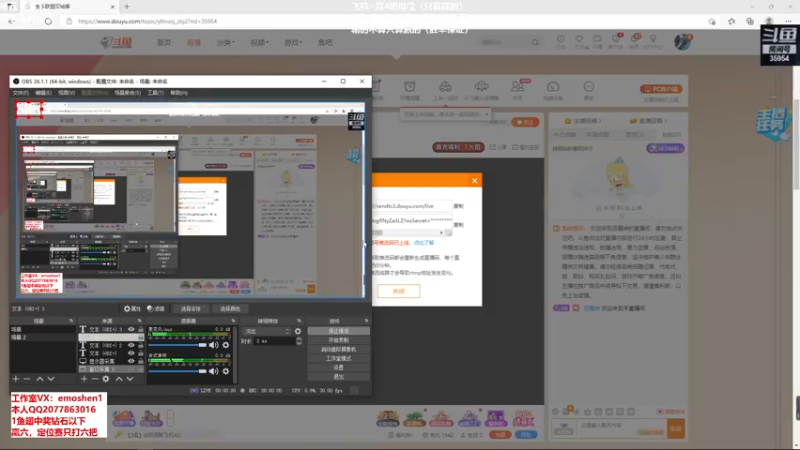Image resolution: width=800 pixels, height=450 pixels.
Task: Open transition properties gear icon
Action: [298, 331]
